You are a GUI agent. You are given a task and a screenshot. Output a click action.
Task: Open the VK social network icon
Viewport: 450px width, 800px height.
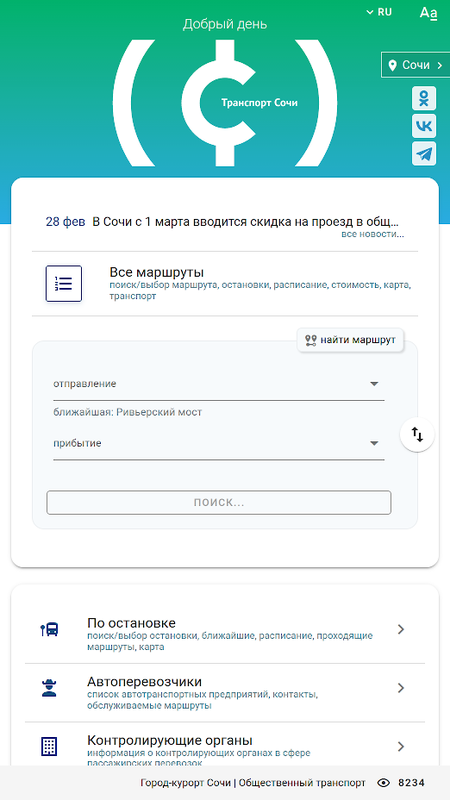click(423, 126)
